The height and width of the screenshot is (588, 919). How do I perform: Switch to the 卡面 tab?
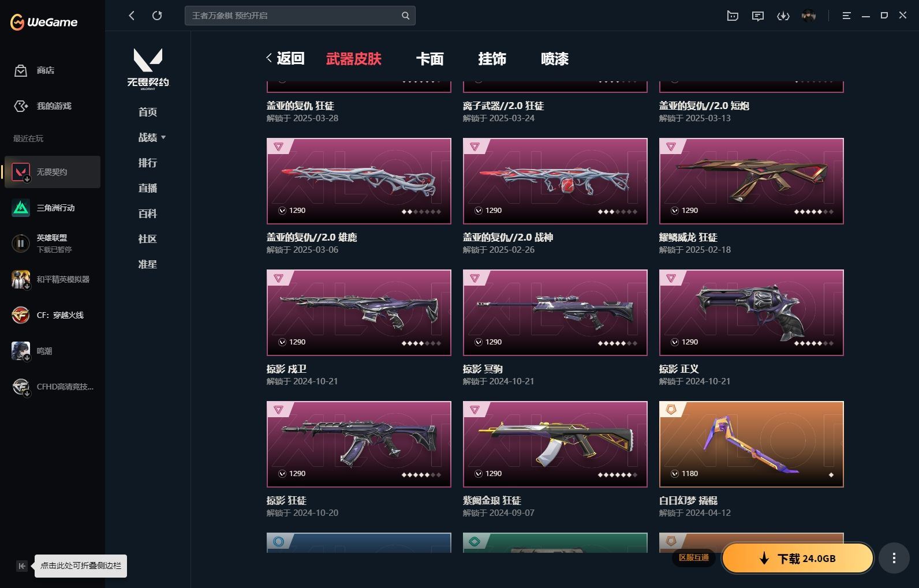[429, 59]
